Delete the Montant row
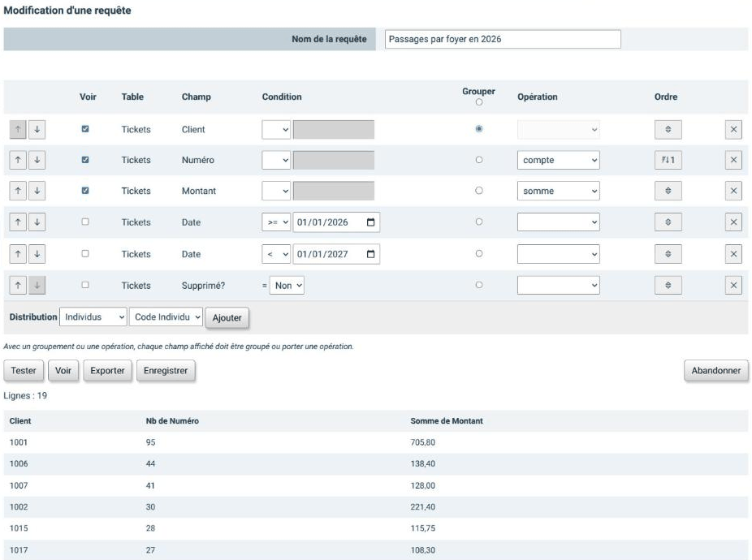The width and height of the screenshot is (752, 560). 733,191
